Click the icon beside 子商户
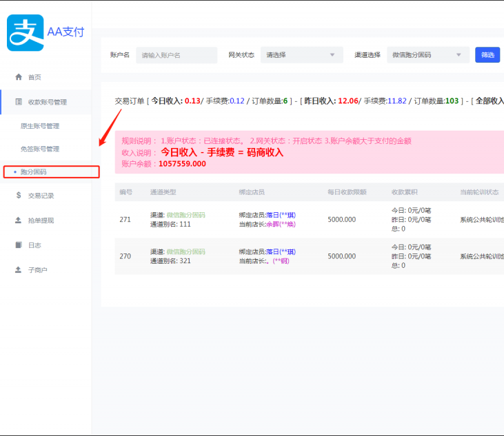This screenshot has height=436, width=504. [x=19, y=270]
